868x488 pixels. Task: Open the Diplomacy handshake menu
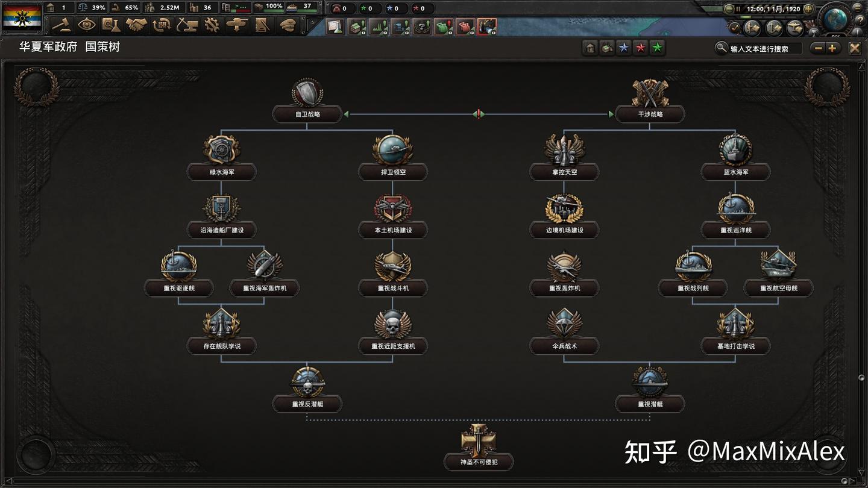pyautogui.click(x=137, y=25)
